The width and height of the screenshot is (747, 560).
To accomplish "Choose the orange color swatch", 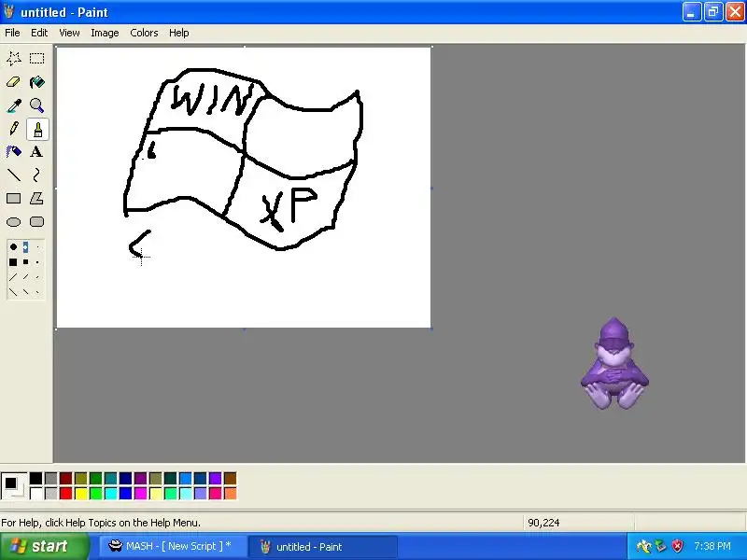I will point(230,493).
